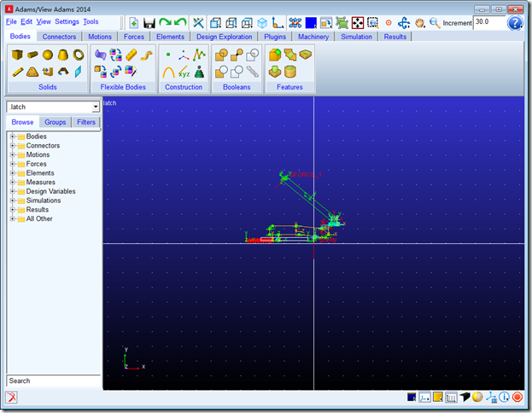
Task: Open the Tools menu
Action: (91, 21)
